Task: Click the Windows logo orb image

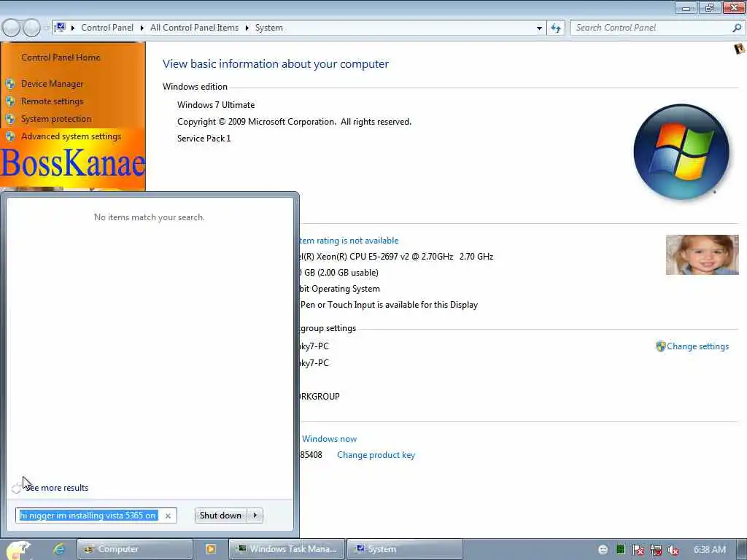Action: [x=681, y=152]
